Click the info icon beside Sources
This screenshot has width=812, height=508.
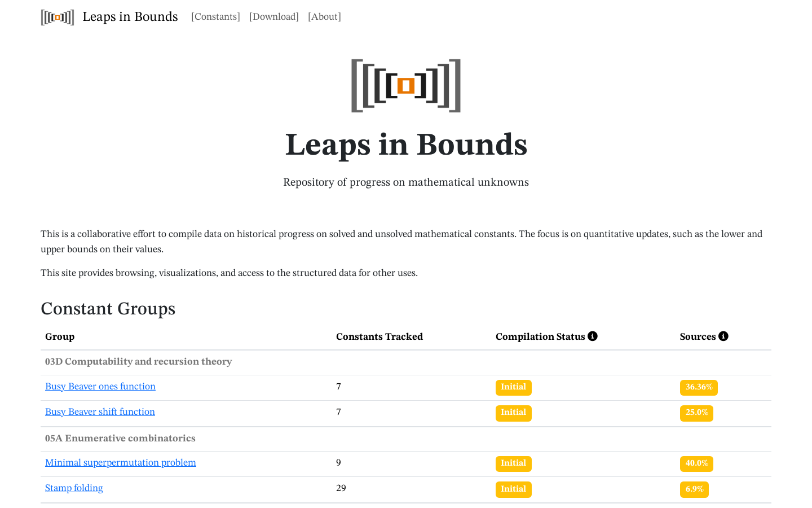[x=723, y=336]
